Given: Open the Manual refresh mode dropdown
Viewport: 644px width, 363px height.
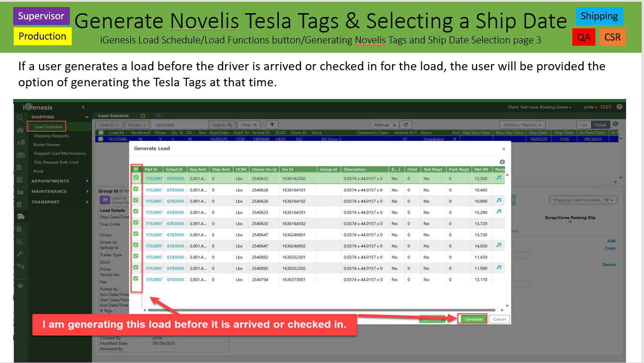Looking at the screenshot, I should click(x=385, y=125).
